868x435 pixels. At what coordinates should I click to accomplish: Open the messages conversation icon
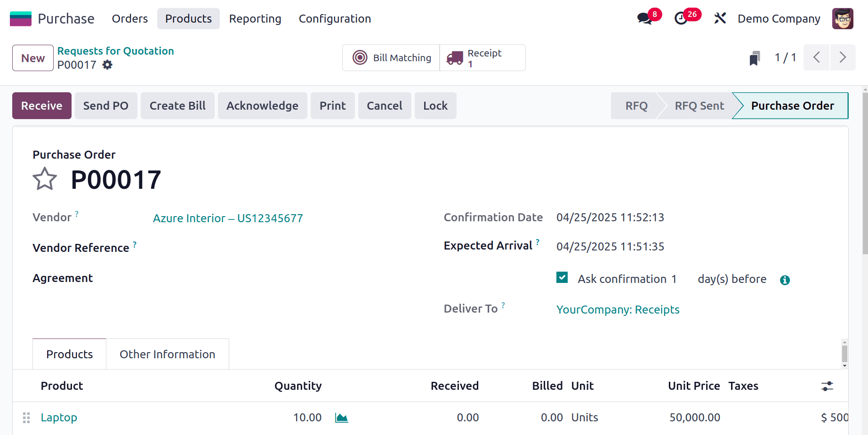[x=644, y=19]
